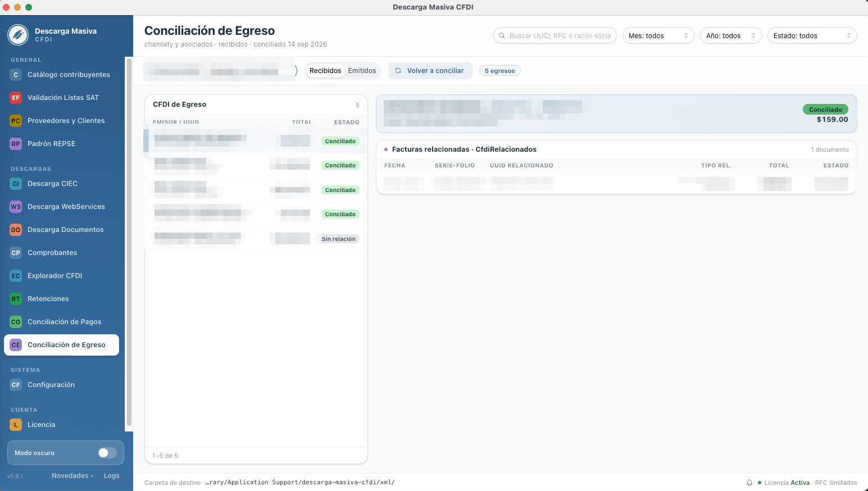
Task: Click the TIPO REL. column header
Action: pyautogui.click(x=716, y=166)
